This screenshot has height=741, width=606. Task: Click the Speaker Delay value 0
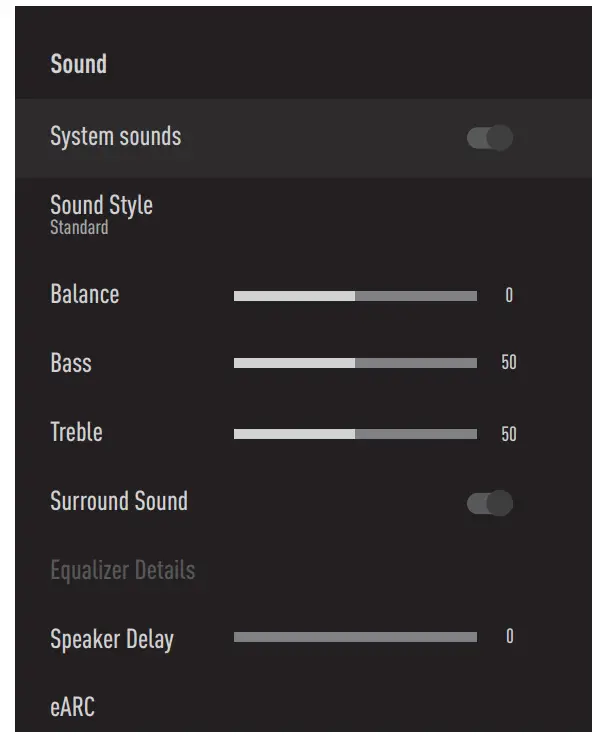pos(509,637)
